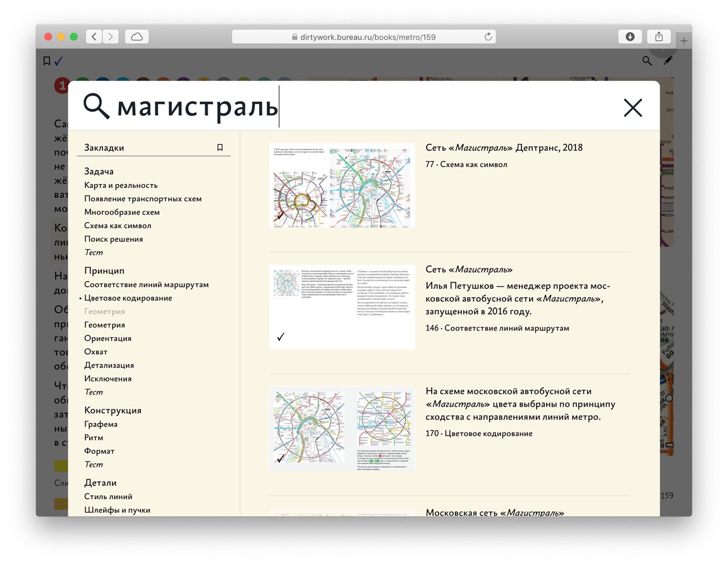Viewport: 728px width, 564px height.
Task: Open section Многообразие схем
Action: tap(122, 212)
